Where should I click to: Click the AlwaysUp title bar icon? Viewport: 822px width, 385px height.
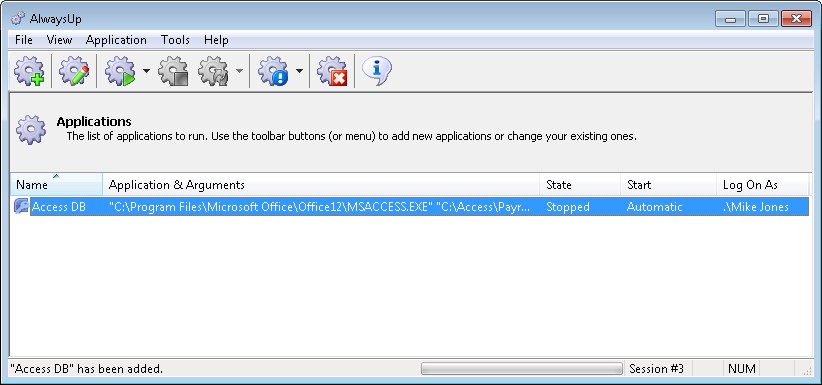pos(18,18)
